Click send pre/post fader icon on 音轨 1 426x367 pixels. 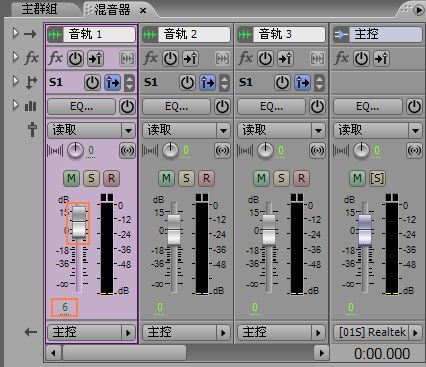pos(113,82)
